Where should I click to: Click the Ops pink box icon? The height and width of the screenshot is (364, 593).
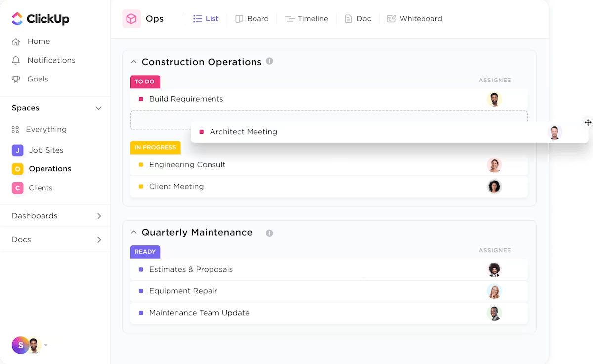pos(131,18)
